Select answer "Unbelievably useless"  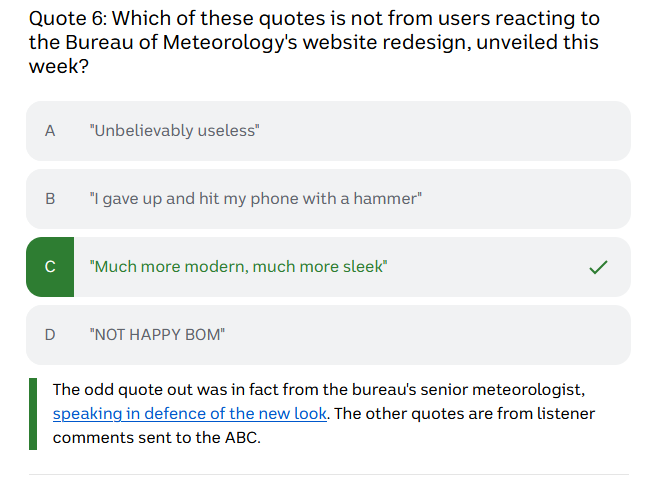[175, 131]
